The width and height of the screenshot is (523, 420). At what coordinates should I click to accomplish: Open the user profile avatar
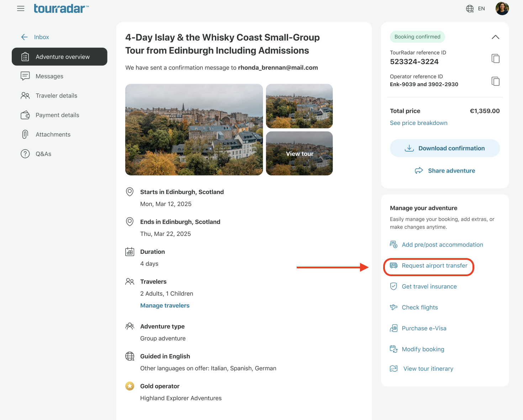tap(502, 9)
